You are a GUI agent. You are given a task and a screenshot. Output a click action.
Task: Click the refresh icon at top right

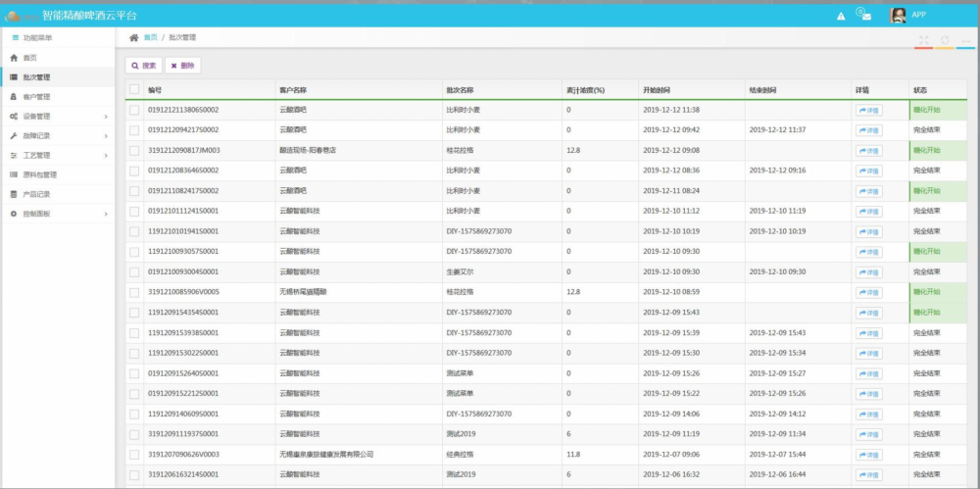click(945, 40)
